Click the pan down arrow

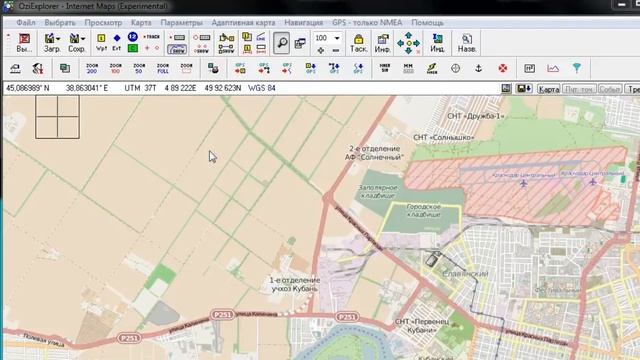pyautogui.click(x=408, y=51)
